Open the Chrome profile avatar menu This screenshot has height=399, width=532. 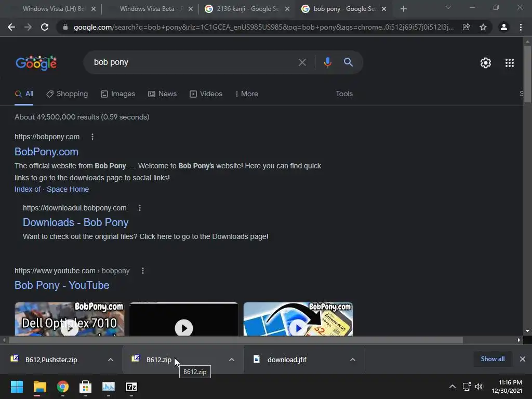click(x=504, y=27)
